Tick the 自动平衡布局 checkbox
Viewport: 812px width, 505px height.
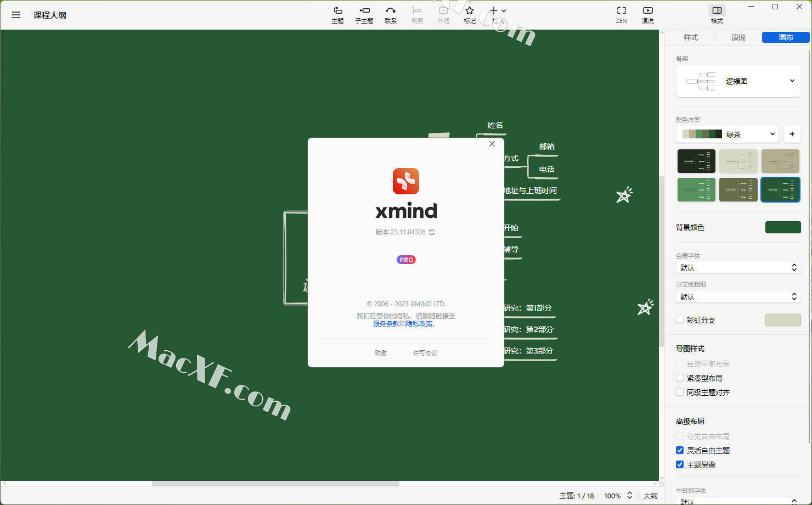pos(680,364)
